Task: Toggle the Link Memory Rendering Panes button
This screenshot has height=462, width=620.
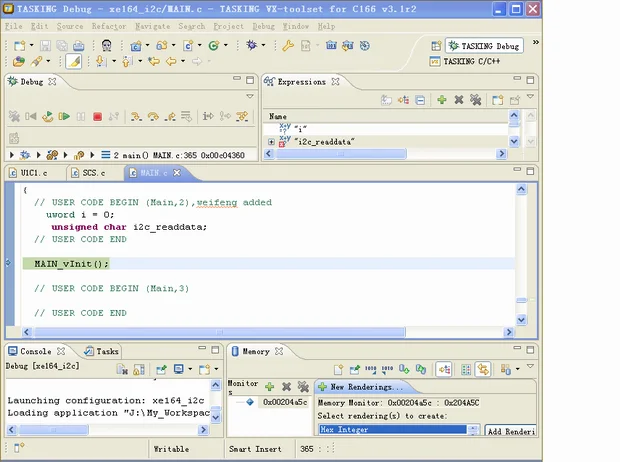Action: pos(483,369)
